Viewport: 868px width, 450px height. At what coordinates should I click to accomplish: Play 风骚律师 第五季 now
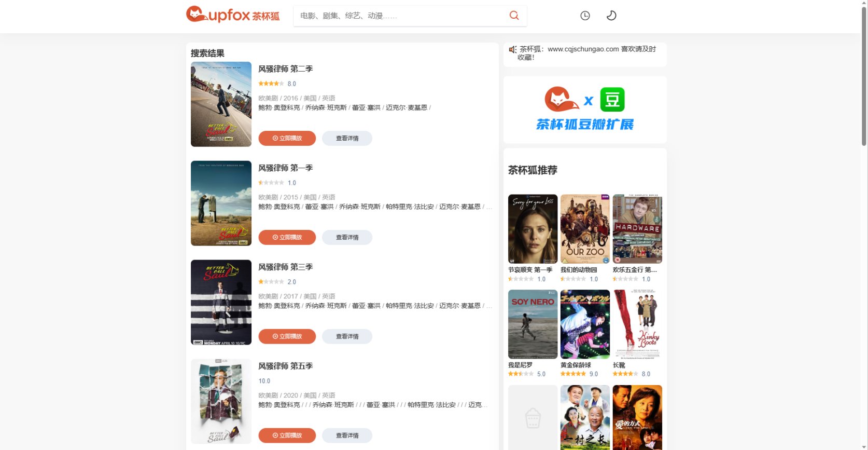(x=287, y=435)
